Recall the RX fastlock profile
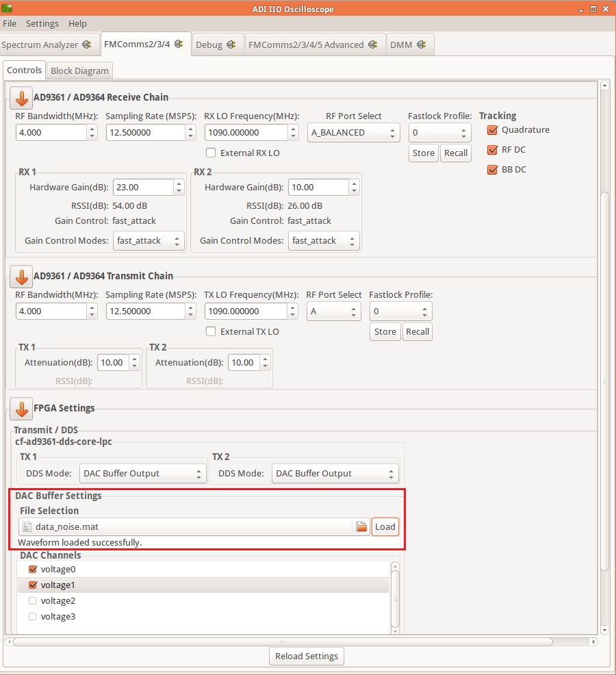616x675 pixels. [455, 153]
